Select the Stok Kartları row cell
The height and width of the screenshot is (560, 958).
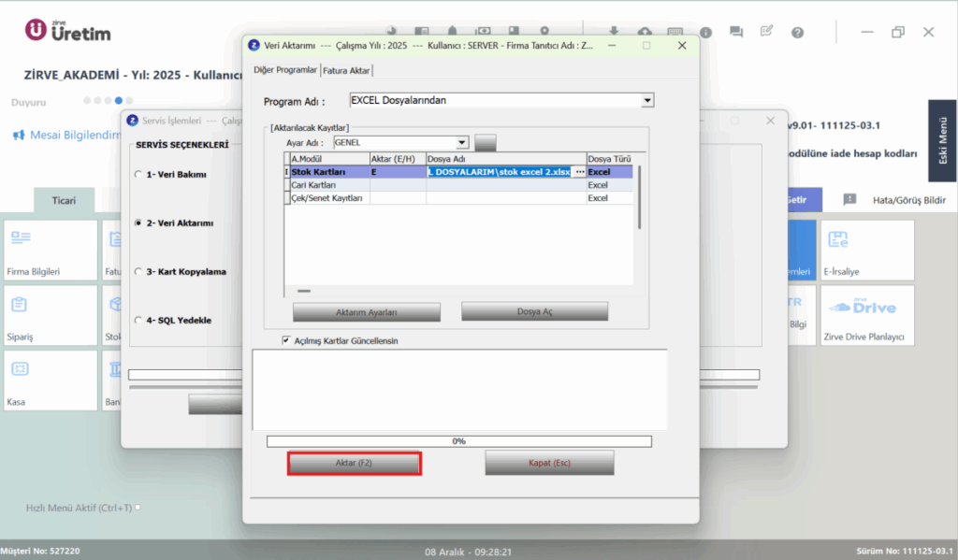click(329, 172)
